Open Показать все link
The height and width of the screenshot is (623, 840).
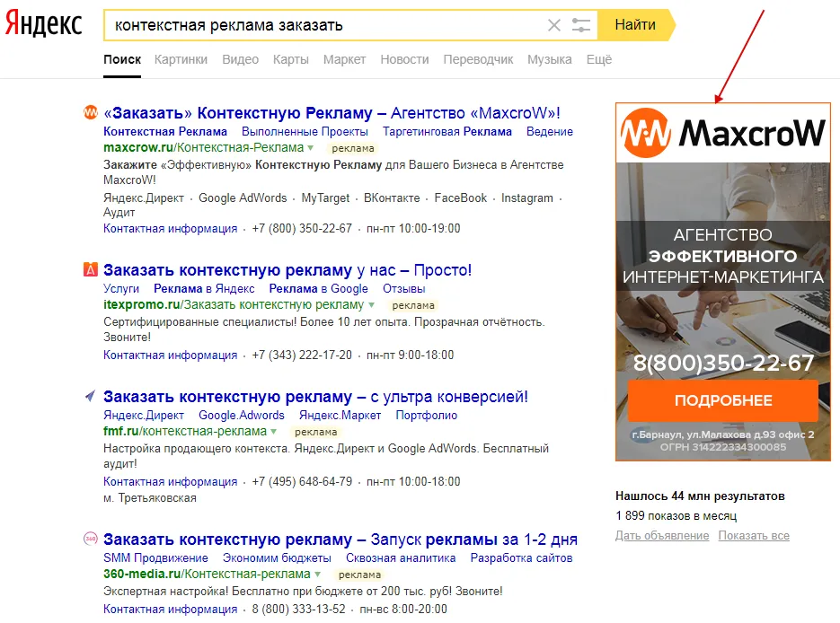click(754, 536)
